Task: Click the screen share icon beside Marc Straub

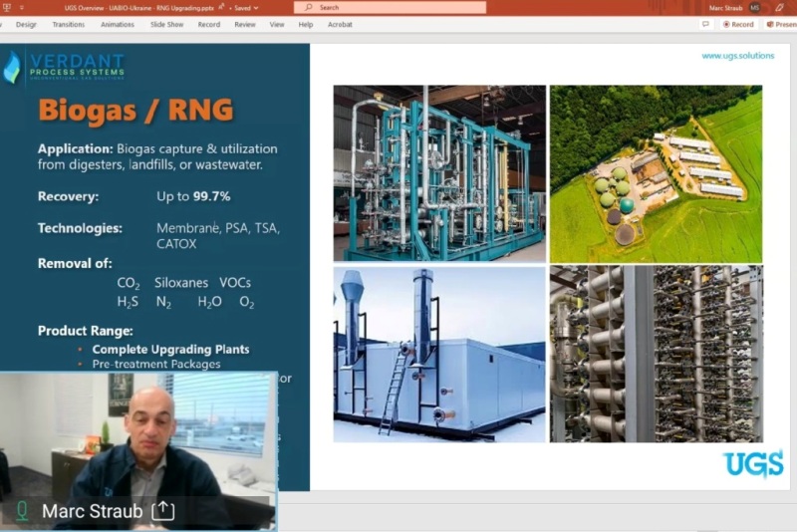Action: (163, 511)
